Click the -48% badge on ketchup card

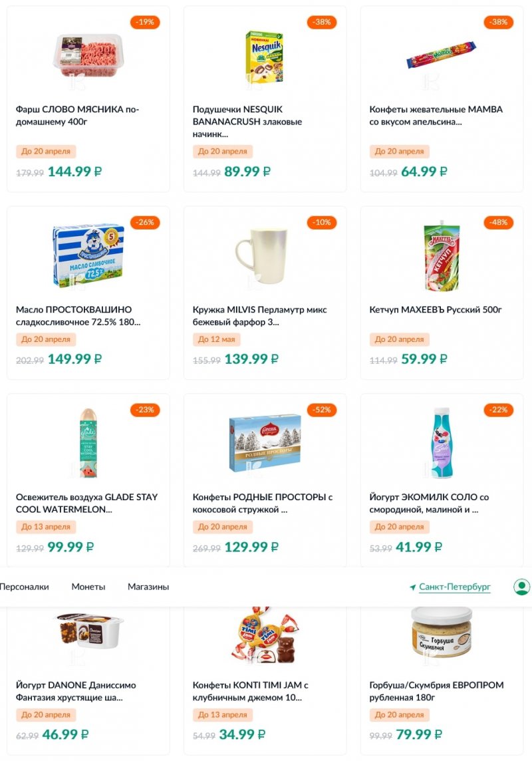pyautogui.click(x=499, y=222)
